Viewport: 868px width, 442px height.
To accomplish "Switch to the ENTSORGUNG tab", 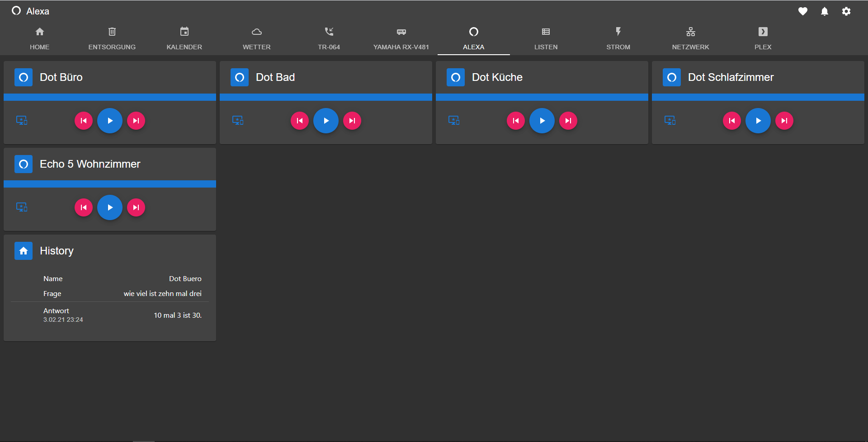I will pyautogui.click(x=112, y=38).
